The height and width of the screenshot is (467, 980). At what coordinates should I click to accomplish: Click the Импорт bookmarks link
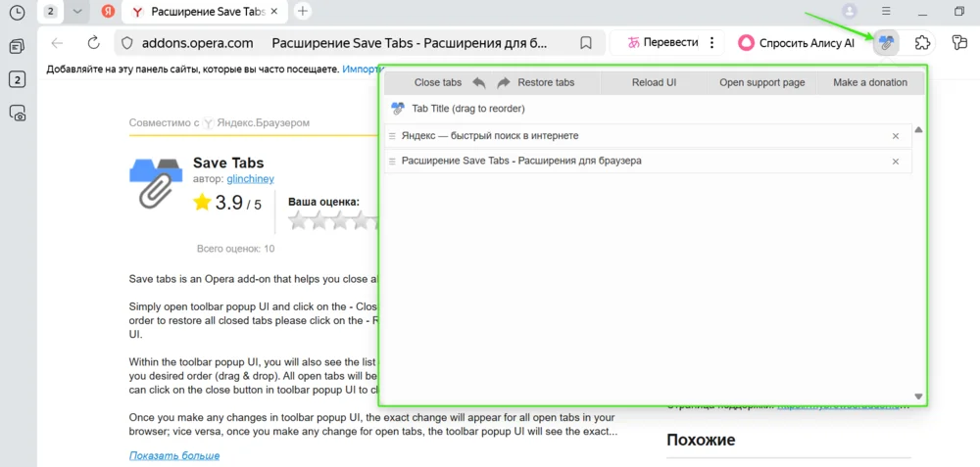[362, 69]
